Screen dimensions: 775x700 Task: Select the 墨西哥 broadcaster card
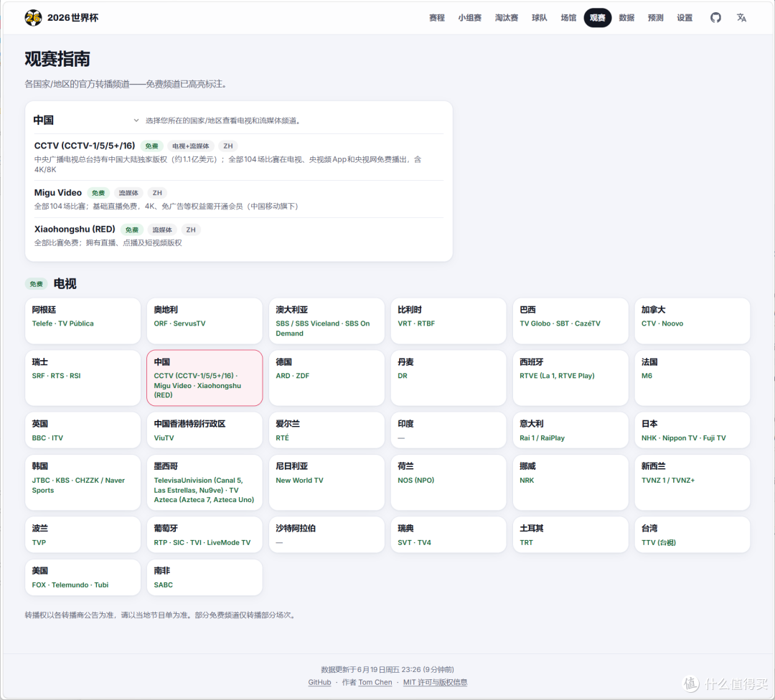click(205, 483)
